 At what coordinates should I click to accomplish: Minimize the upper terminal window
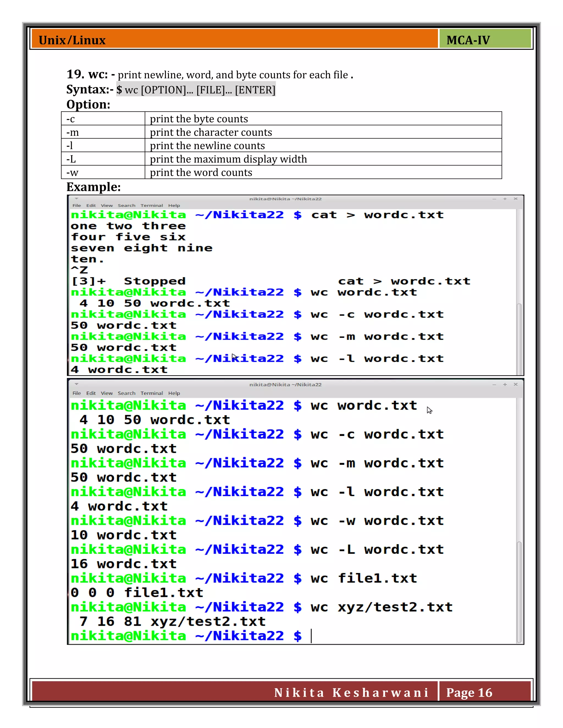pyautogui.click(x=494, y=199)
